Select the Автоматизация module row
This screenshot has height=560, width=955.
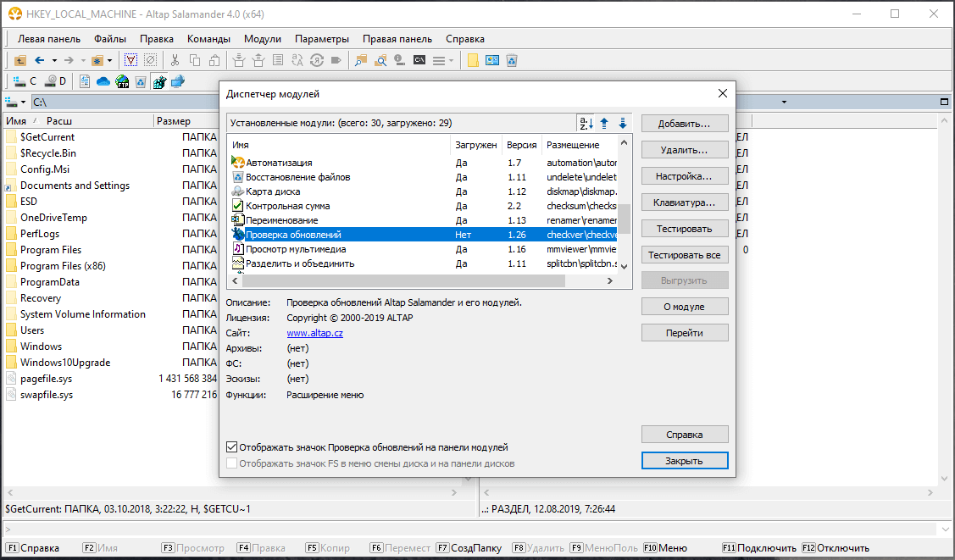point(424,163)
